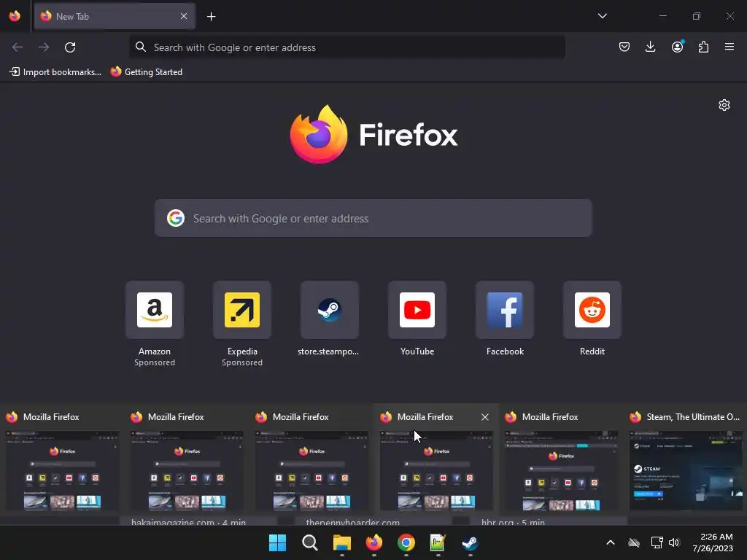Open Steam from the taskbar

(471, 542)
